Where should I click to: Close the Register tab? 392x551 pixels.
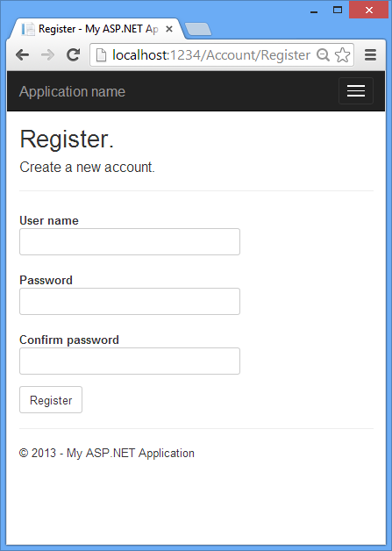[x=169, y=29]
